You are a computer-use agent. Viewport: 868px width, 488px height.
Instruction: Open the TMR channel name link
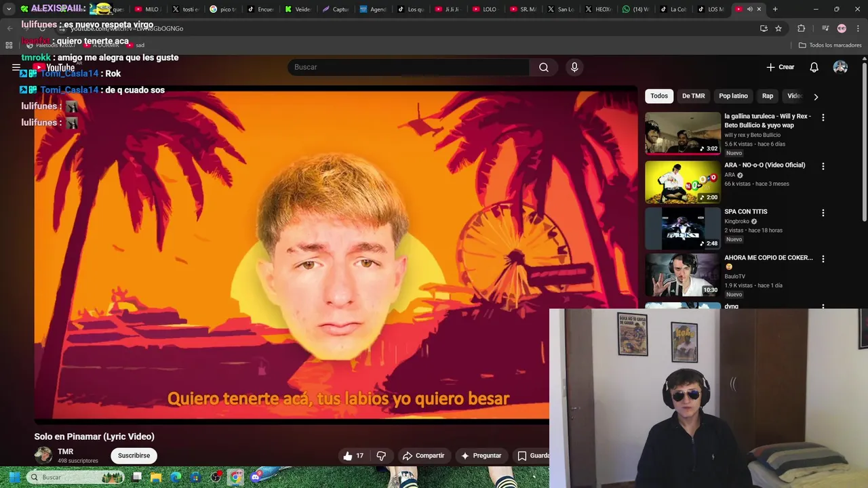click(65, 451)
